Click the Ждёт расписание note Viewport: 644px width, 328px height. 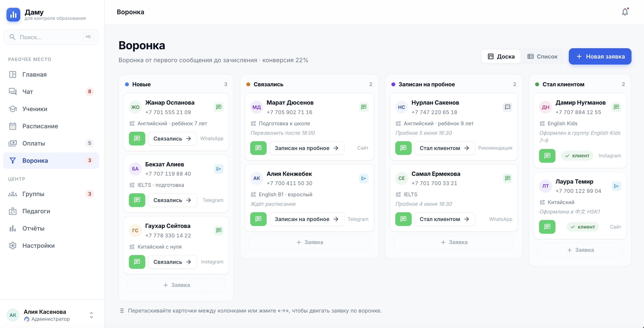point(273,204)
